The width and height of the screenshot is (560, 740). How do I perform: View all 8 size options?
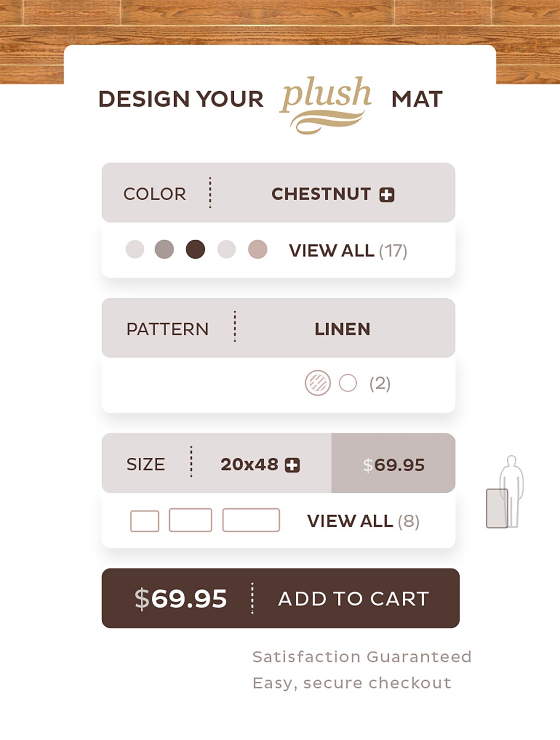[x=363, y=521]
